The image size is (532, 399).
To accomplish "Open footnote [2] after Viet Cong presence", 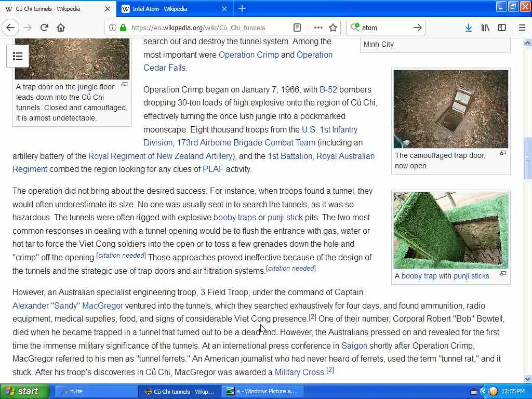I will [x=312, y=317].
